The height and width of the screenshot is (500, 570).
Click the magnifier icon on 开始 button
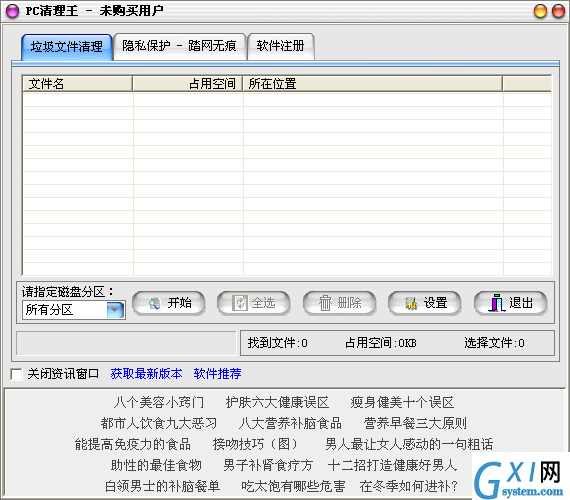point(154,303)
